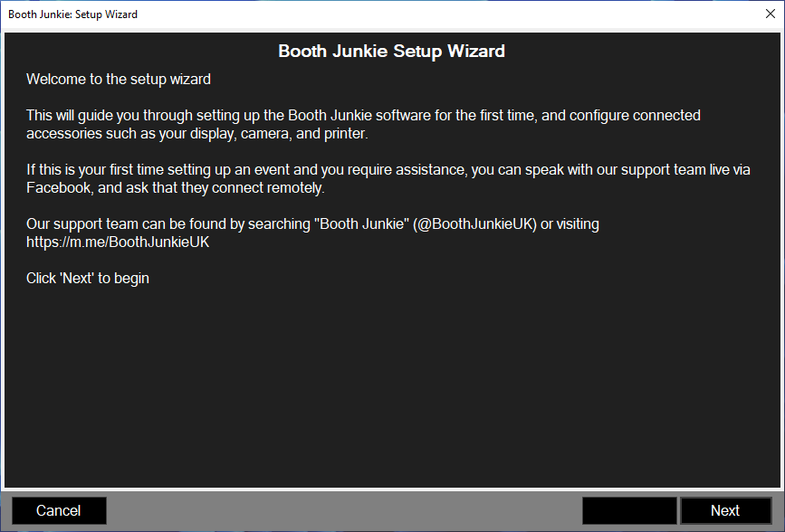
Task: Click the empty button between Cancel and Next
Action: tap(628, 510)
